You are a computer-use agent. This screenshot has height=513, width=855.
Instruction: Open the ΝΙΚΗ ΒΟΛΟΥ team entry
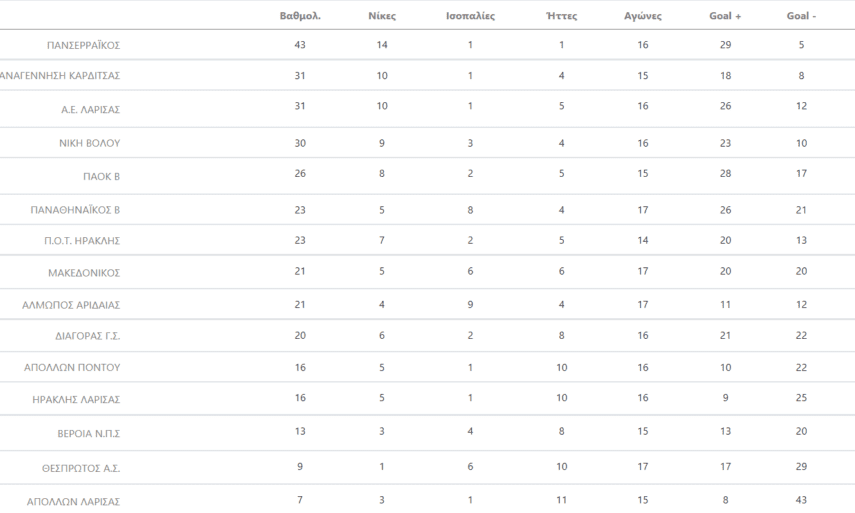(90, 143)
